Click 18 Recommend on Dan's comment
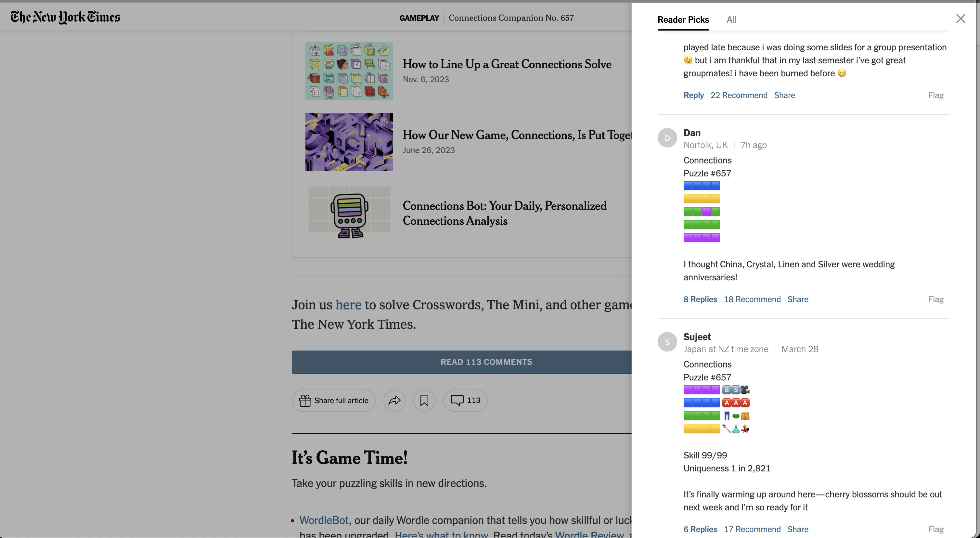The image size is (980, 538). [752, 299]
